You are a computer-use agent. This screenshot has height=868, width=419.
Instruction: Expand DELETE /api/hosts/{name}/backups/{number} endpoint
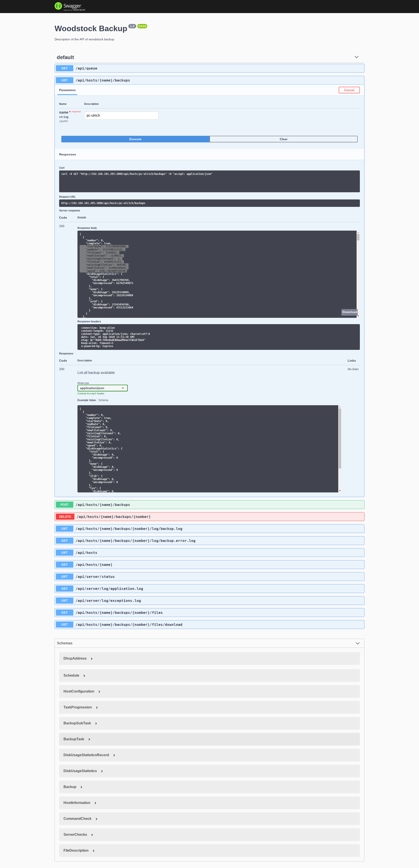209,517
